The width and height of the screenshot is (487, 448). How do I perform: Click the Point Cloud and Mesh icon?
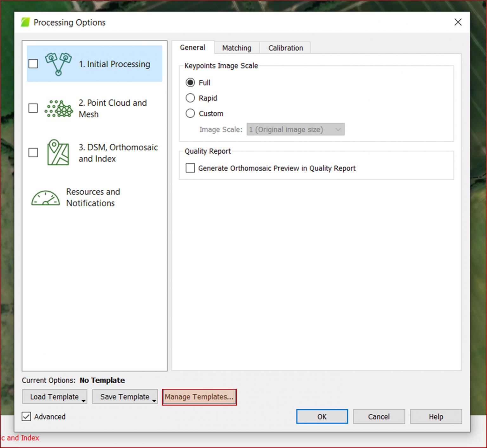(x=58, y=108)
